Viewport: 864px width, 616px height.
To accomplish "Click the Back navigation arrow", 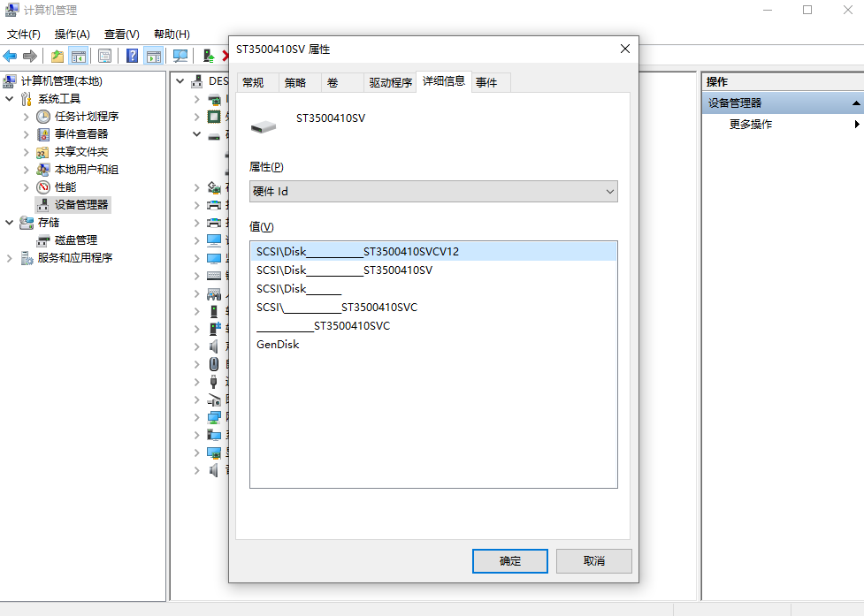I will click(x=11, y=55).
